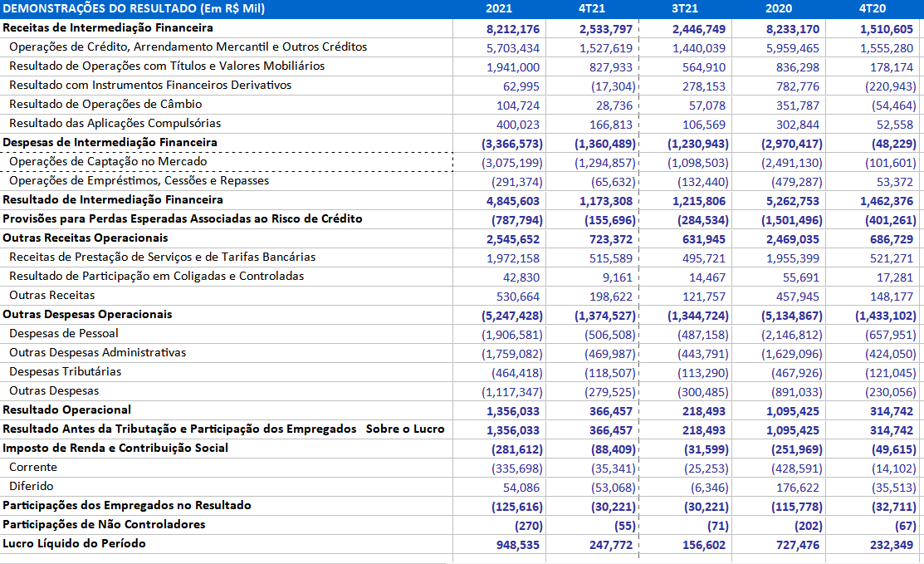Select cell value (270)
Screen dimensions: 924x564
pyautogui.click(x=529, y=527)
